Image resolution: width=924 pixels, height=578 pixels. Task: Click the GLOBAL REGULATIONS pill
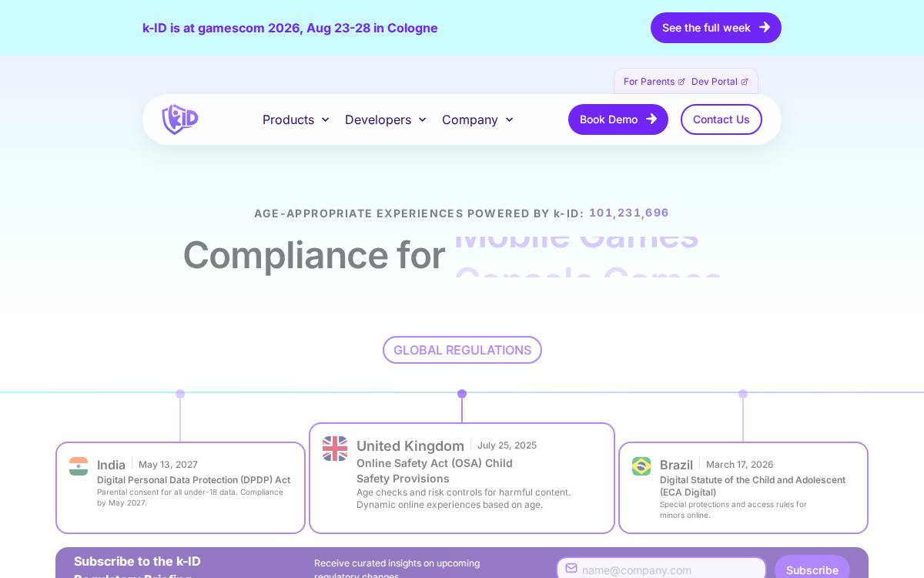tap(462, 350)
